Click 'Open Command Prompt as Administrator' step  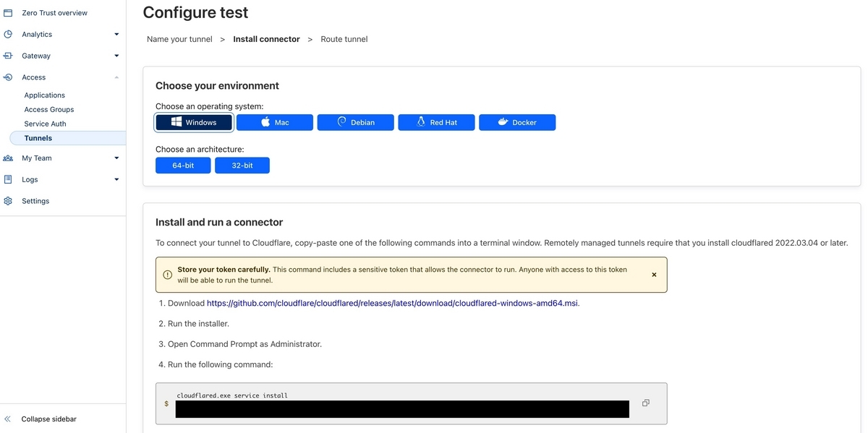(x=244, y=344)
